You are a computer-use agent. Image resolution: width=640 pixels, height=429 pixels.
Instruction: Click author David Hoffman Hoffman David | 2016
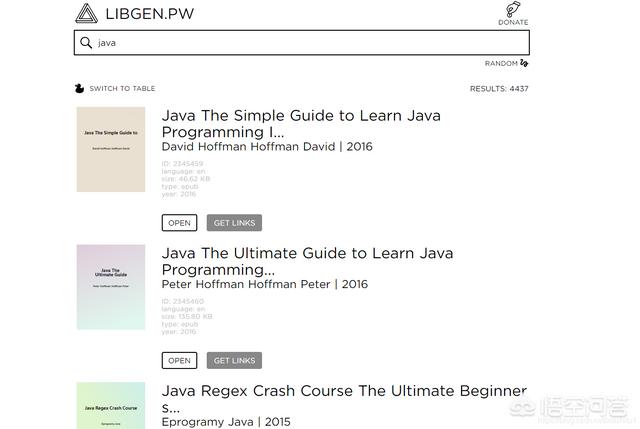pyautogui.click(x=267, y=147)
